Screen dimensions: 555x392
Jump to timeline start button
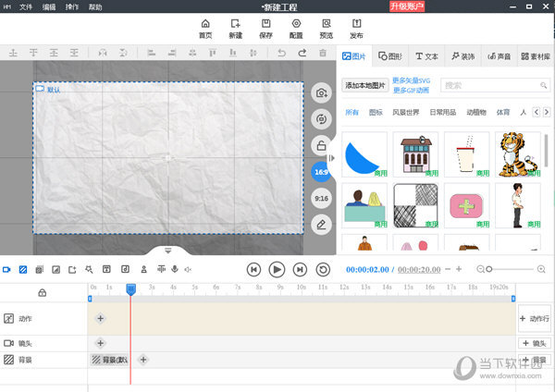tap(253, 270)
